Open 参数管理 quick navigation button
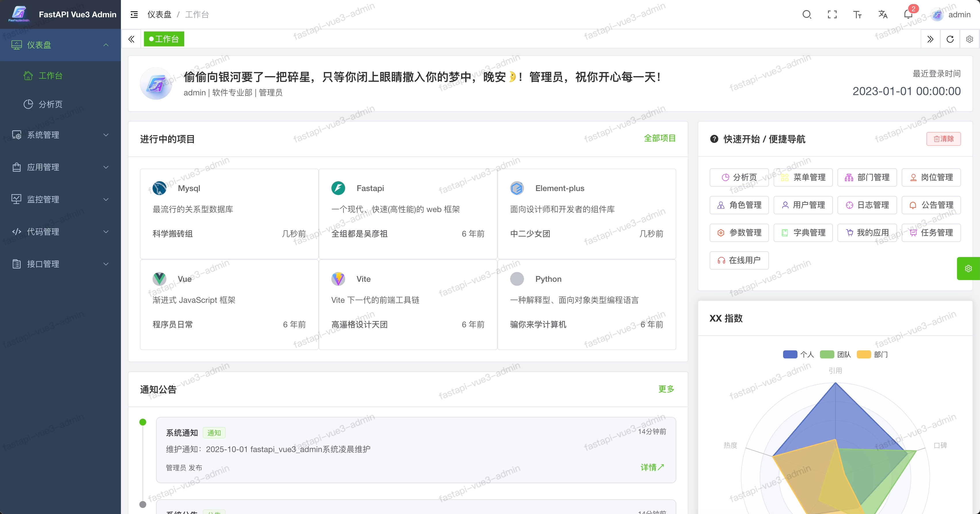The image size is (980, 514). (739, 233)
